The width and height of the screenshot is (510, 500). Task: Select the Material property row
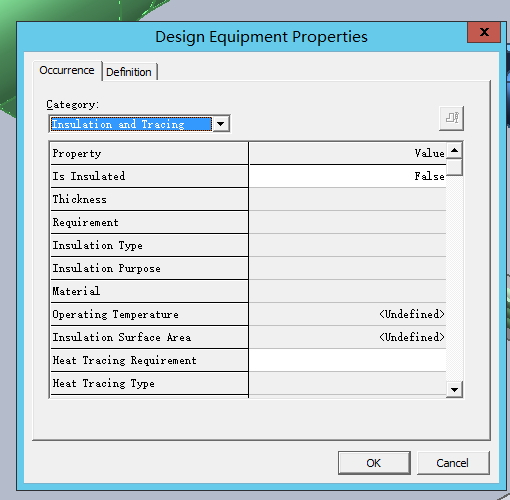click(x=149, y=291)
